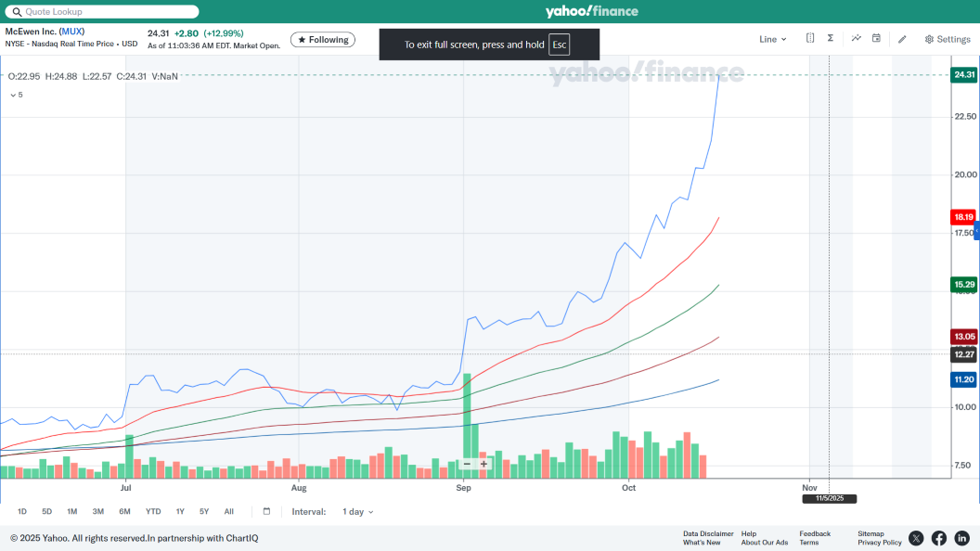Select the pencil draw tool
Image resolution: width=980 pixels, height=551 pixels.
(902, 39)
